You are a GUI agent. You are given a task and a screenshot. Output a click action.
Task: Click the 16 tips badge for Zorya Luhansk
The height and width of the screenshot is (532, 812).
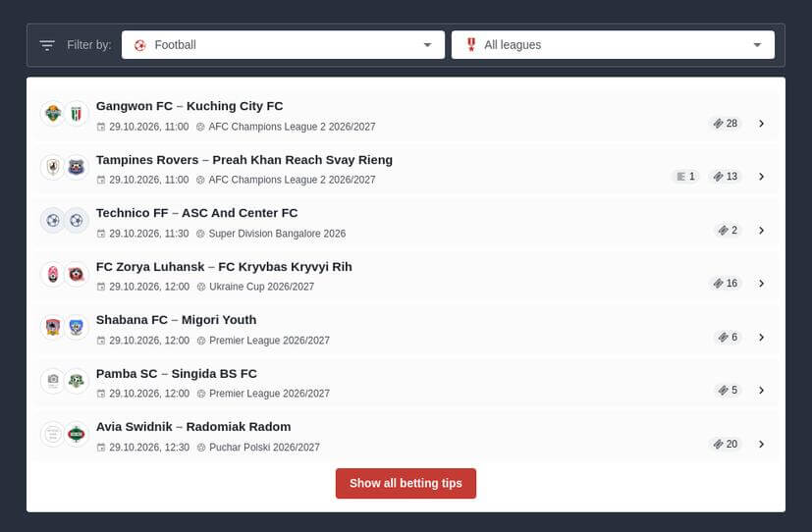point(725,283)
